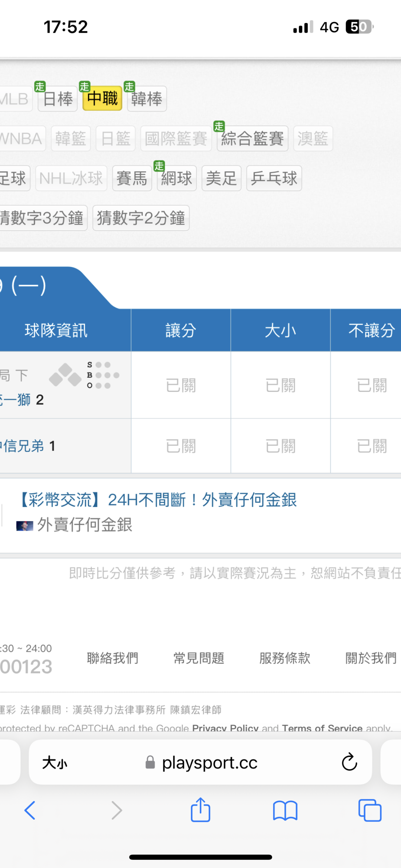401x868 pixels.
Task: Open 聯絡我們 footer link
Action: pyautogui.click(x=113, y=658)
